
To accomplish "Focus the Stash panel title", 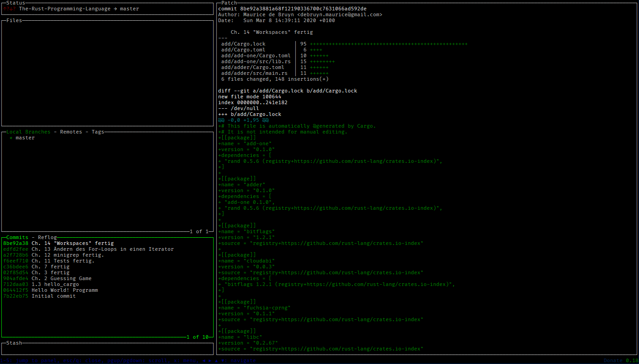I will [14, 343].
